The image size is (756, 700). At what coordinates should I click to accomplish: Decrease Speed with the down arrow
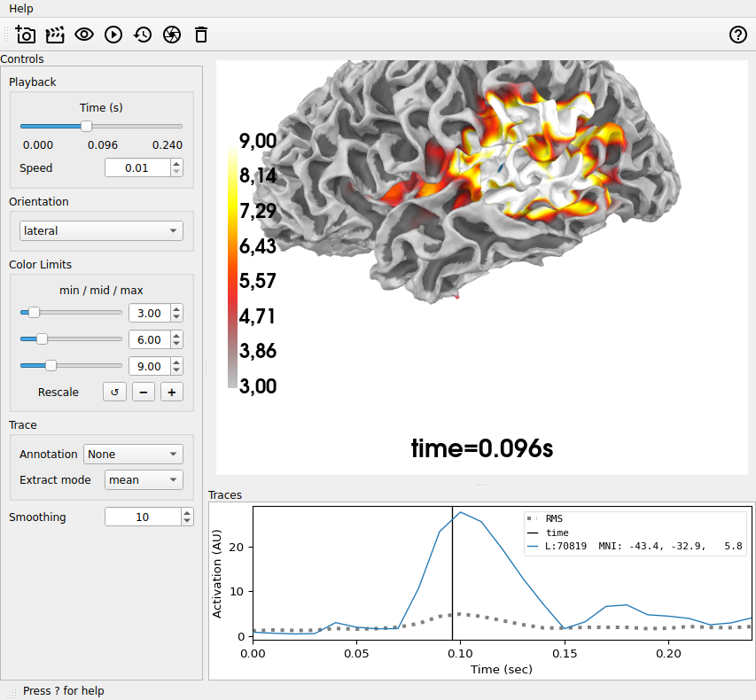pyautogui.click(x=176, y=172)
